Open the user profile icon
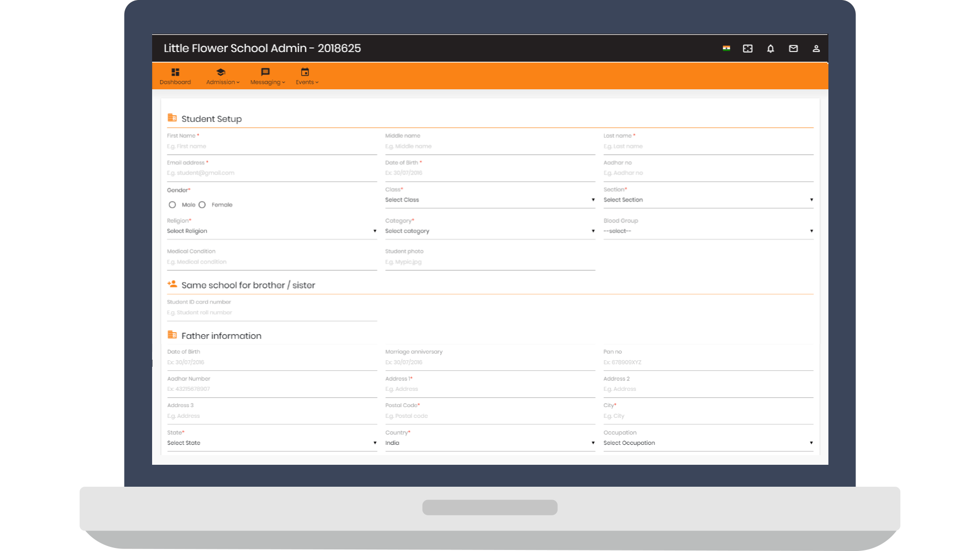This screenshot has height=551, width=980. coord(816,48)
